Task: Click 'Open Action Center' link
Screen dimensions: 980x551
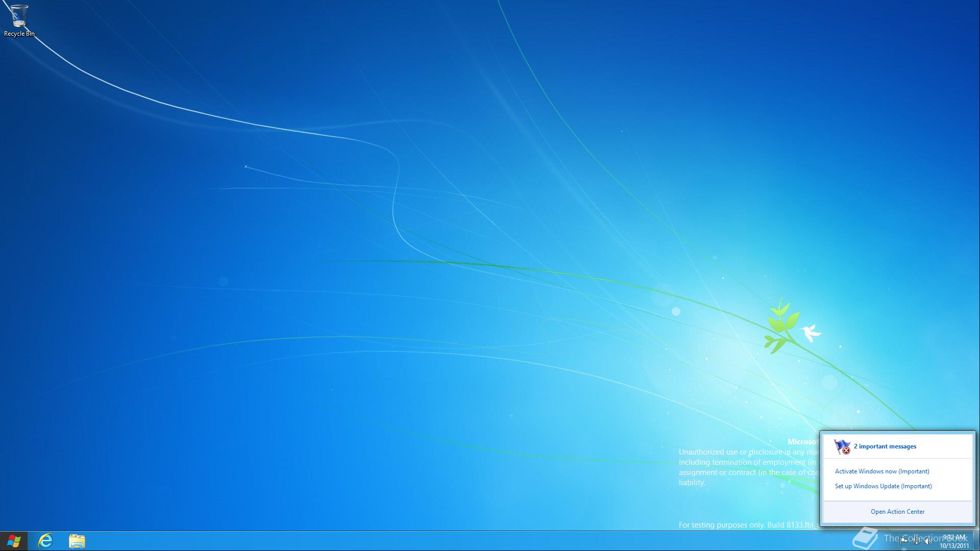Action: [897, 512]
